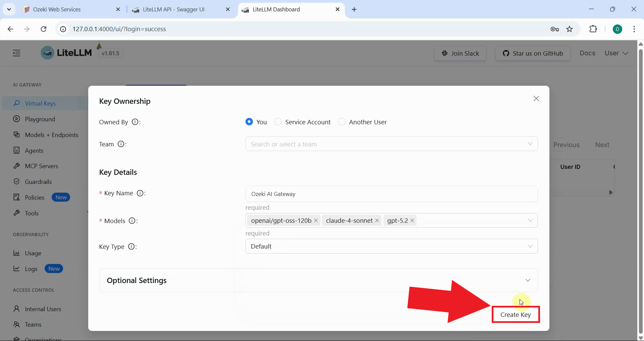This screenshot has height=341, width=644.
Task: Remove the gpt-5.2 model tag
Action: coord(412,220)
